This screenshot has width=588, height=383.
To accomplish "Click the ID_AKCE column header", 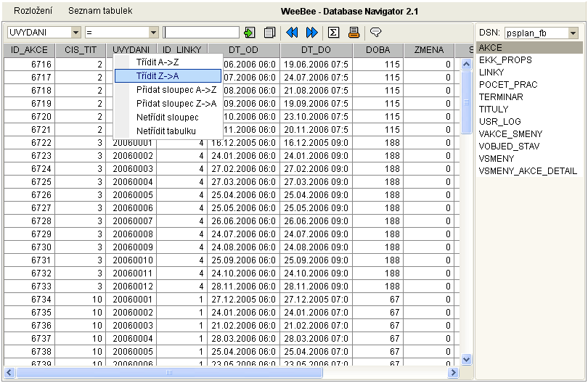I will [29, 50].
